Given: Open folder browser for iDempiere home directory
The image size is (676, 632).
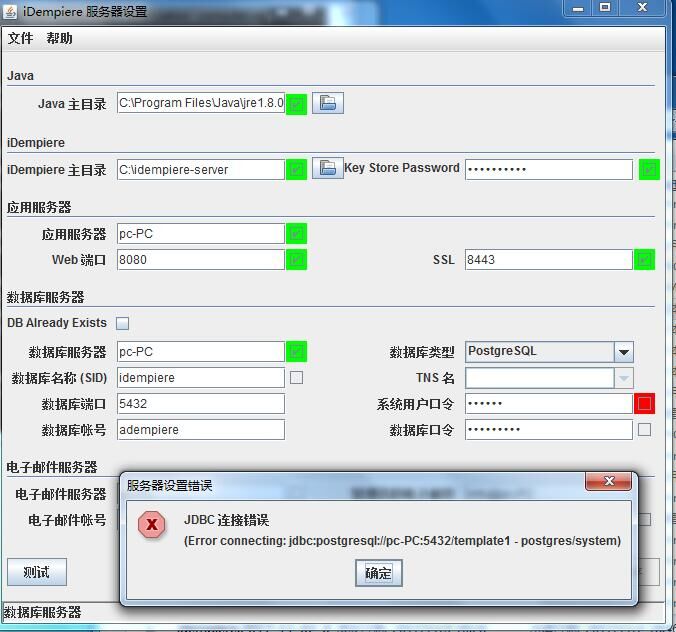Looking at the screenshot, I should point(328,168).
